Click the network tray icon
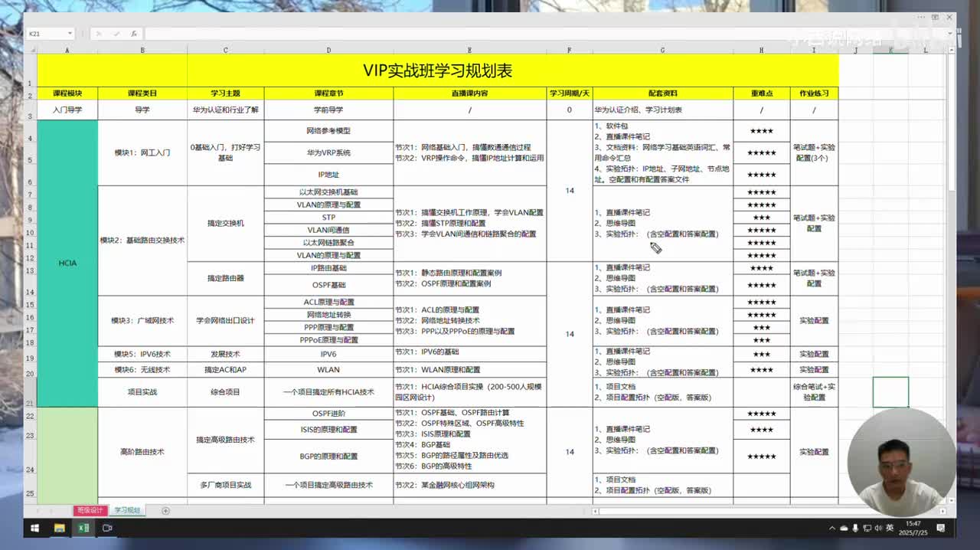This screenshot has height=550, width=980. tap(867, 529)
